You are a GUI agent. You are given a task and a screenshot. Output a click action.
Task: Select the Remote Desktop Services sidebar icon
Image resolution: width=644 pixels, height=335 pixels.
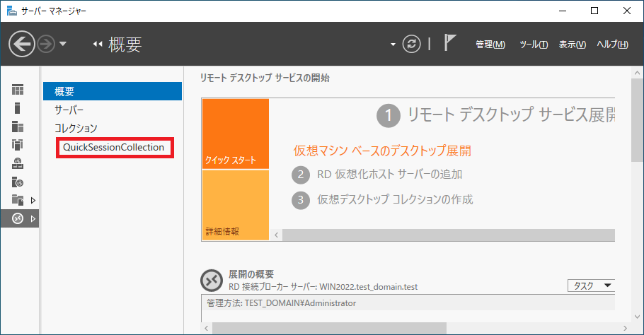(18, 218)
